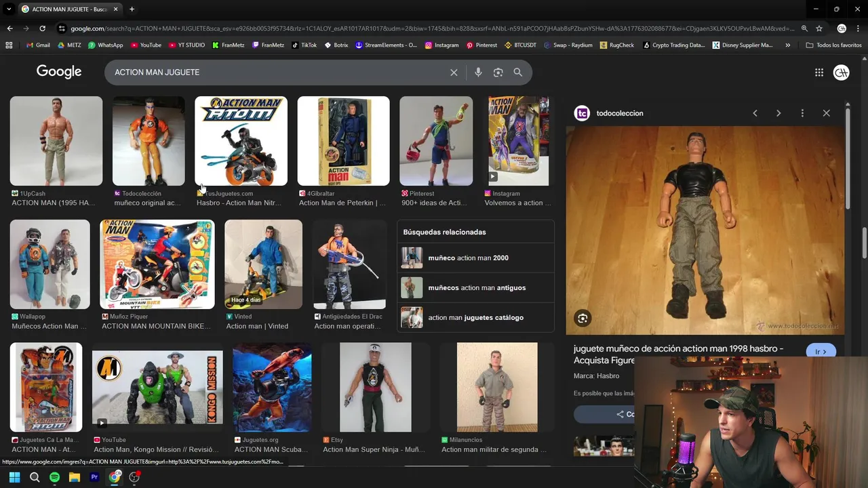Open the Botrix bookmark
This screenshot has height=488, width=868.
pyautogui.click(x=336, y=45)
